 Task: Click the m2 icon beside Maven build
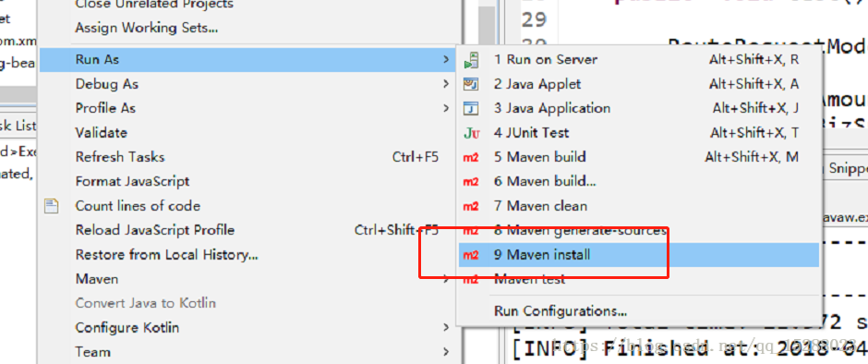[x=471, y=158]
